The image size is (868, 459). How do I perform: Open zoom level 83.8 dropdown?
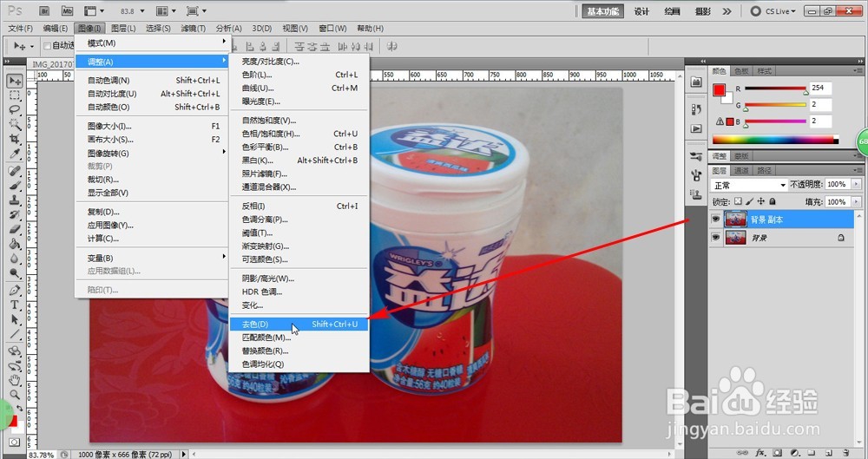tap(142, 11)
